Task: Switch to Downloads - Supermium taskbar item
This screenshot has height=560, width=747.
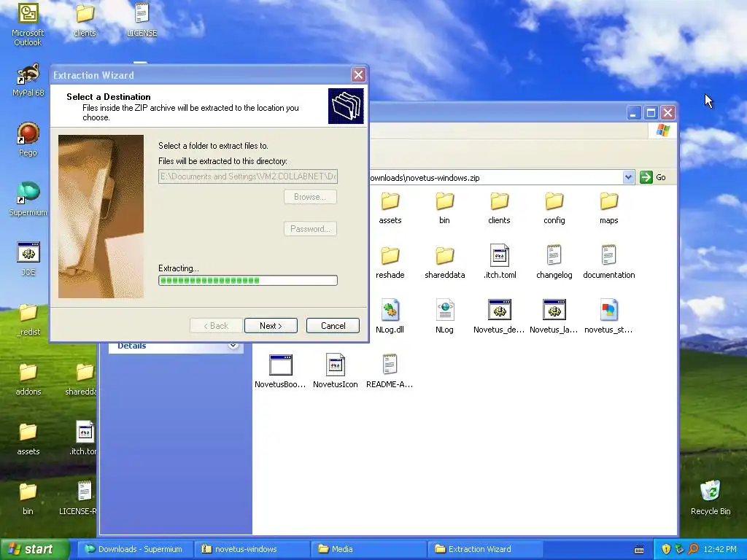Action: pyautogui.click(x=135, y=549)
